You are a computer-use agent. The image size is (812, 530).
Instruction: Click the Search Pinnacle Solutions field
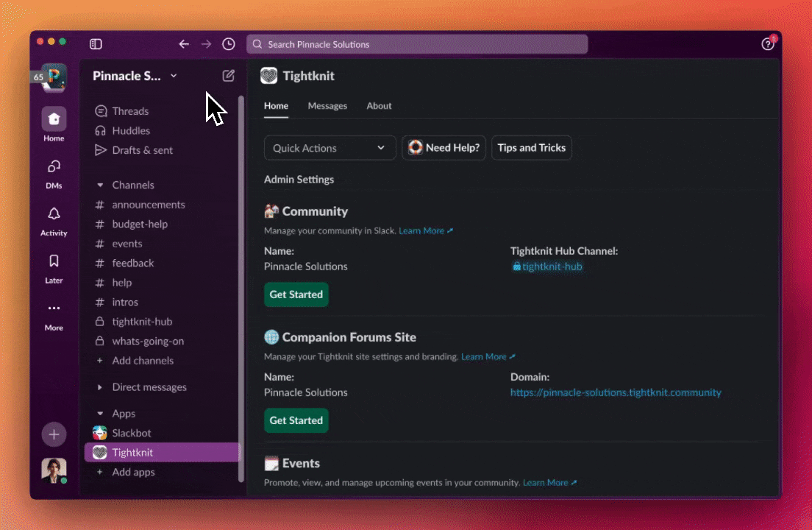(417, 44)
